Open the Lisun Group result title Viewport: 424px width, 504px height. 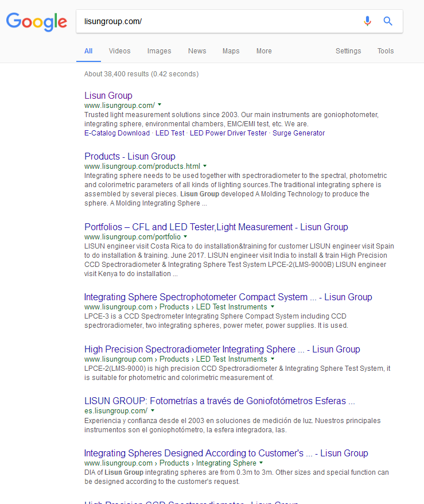click(108, 95)
